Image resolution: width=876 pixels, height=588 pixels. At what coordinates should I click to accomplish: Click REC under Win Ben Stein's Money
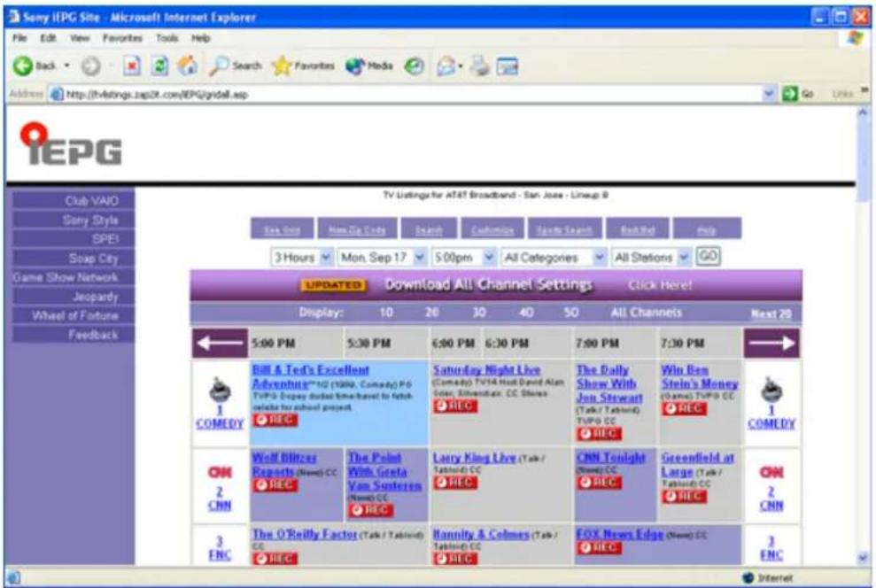(x=685, y=409)
